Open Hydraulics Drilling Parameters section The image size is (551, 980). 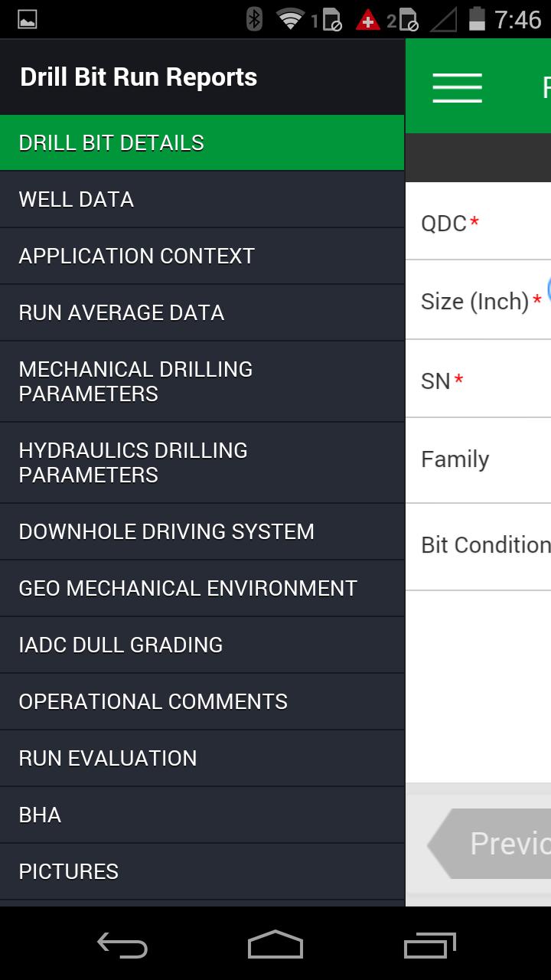(202, 462)
